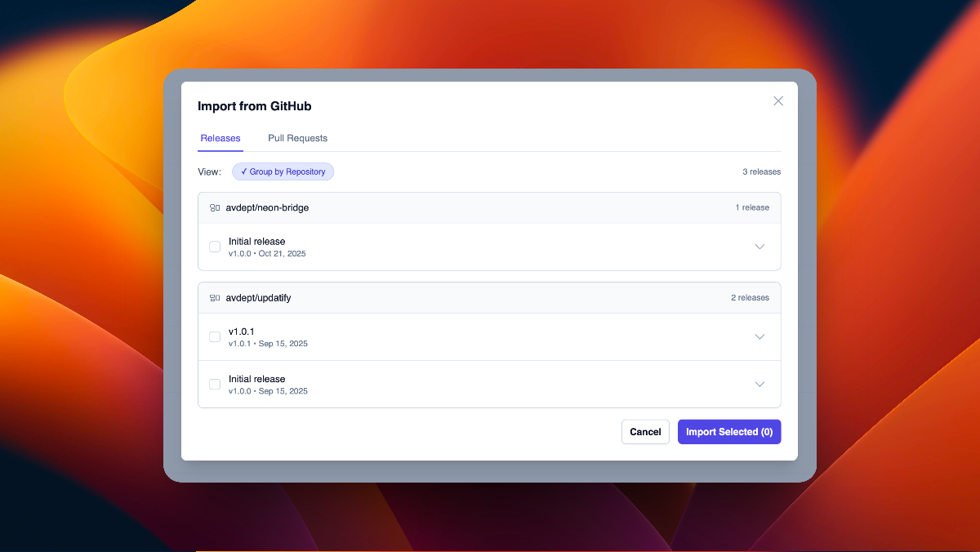Click the Oct 21, 2025 Initial release title
Image resolution: width=980 pixels, height=552 pixels.
[256, 242]
